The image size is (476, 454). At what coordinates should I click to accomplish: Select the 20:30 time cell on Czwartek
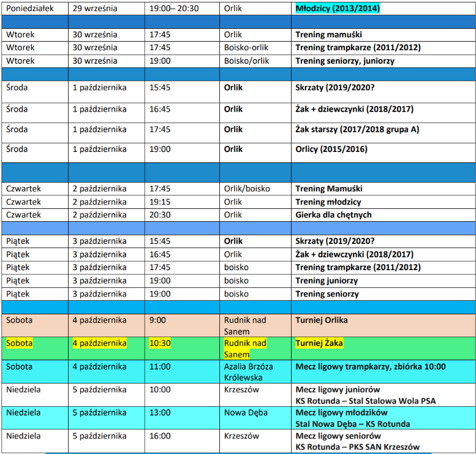coord(160,215)
